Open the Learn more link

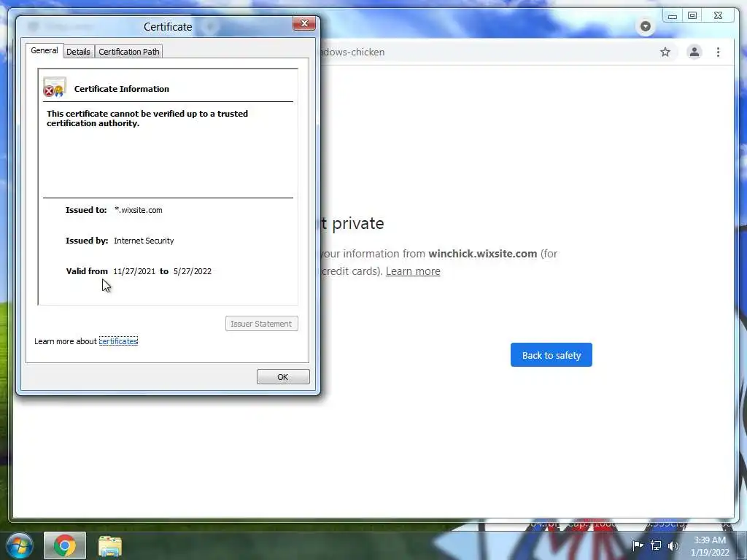[x=413, y=271]
